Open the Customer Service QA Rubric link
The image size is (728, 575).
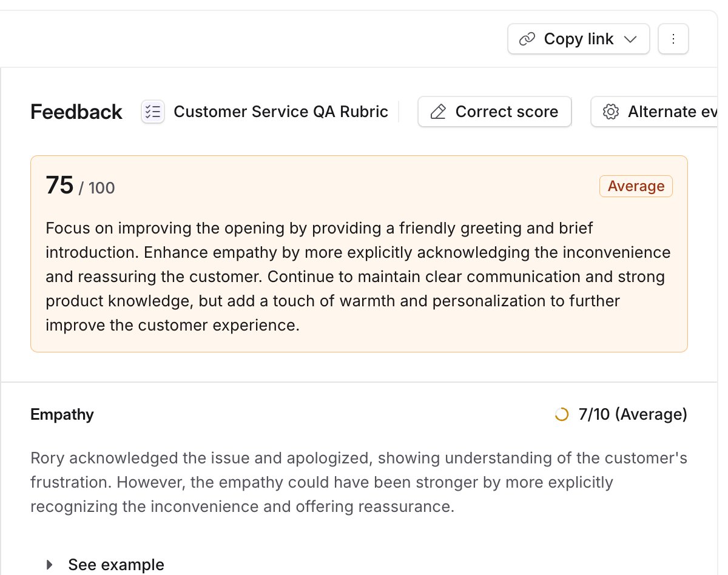click(x=281, y=112)
